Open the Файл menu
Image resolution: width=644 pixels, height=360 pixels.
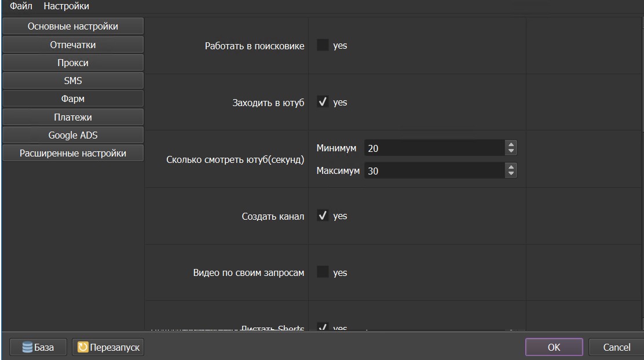(21, 6)
